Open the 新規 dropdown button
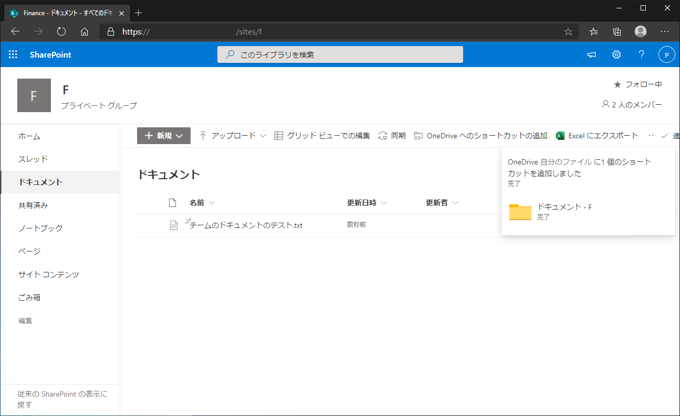680x416 pixels. tap(163, 136)
